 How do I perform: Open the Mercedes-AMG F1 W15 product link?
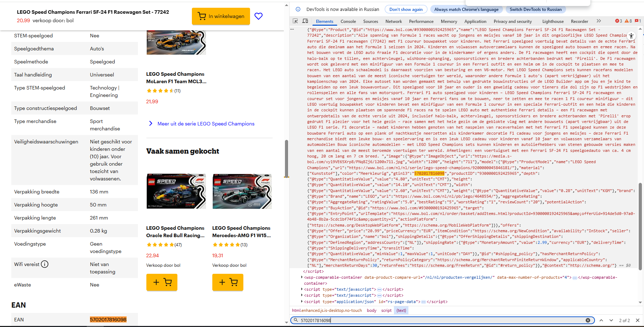(242, 232)
